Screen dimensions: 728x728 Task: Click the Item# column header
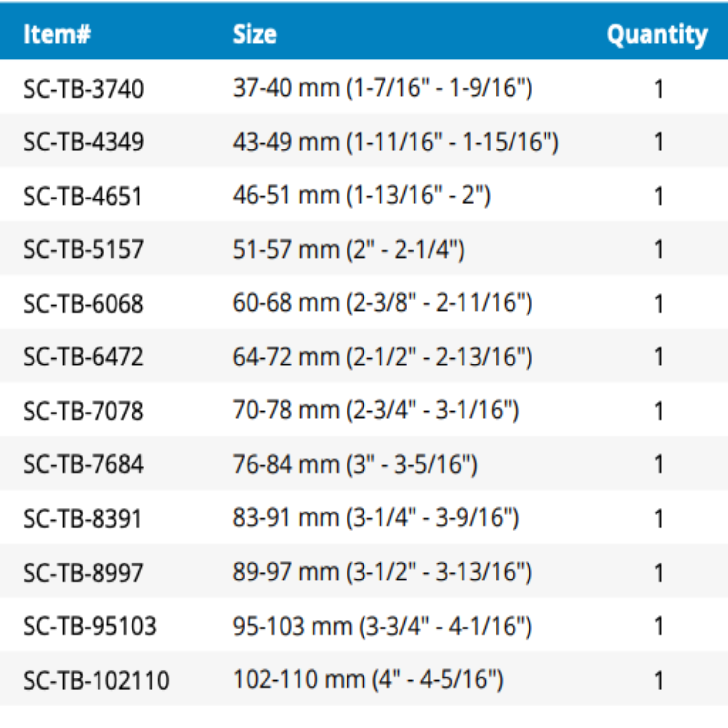[x=57, y=34]
